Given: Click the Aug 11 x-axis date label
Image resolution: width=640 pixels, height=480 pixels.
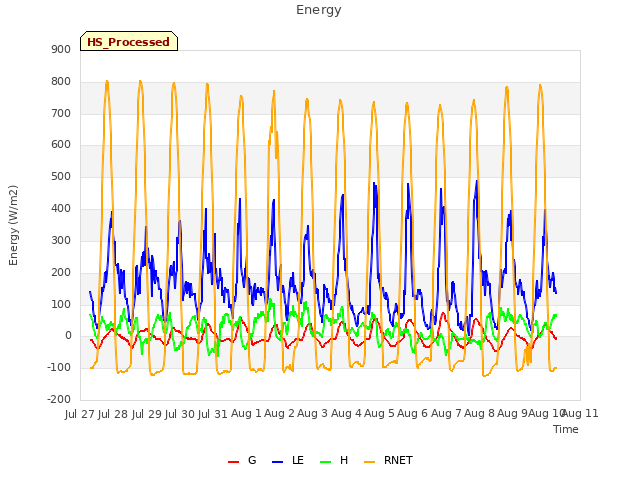Looking at the screenshot, I should (580, 414).
